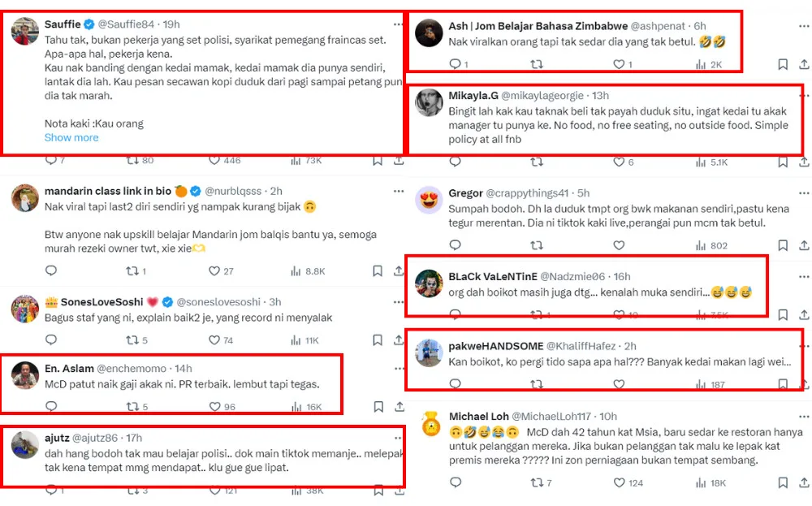Reply to the mandarin class tweet
The height and width of the screenshot is (506, 812).
(50, 271)
